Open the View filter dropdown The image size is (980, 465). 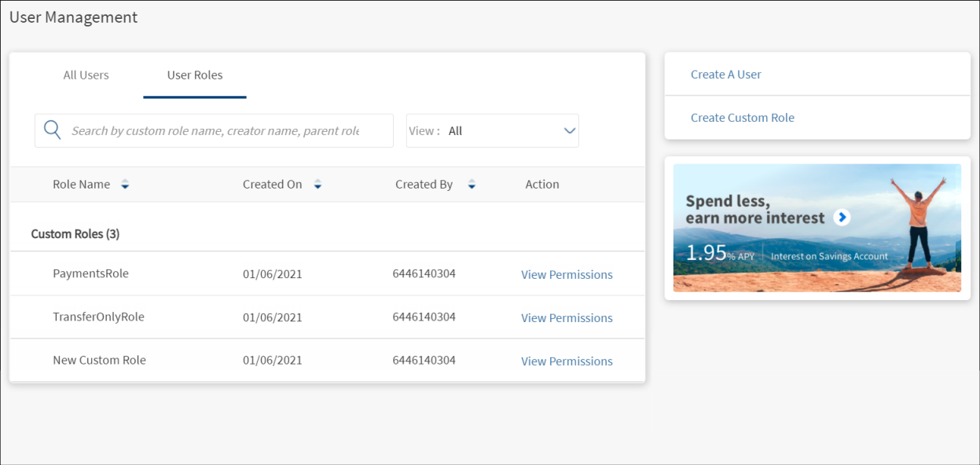492,131
